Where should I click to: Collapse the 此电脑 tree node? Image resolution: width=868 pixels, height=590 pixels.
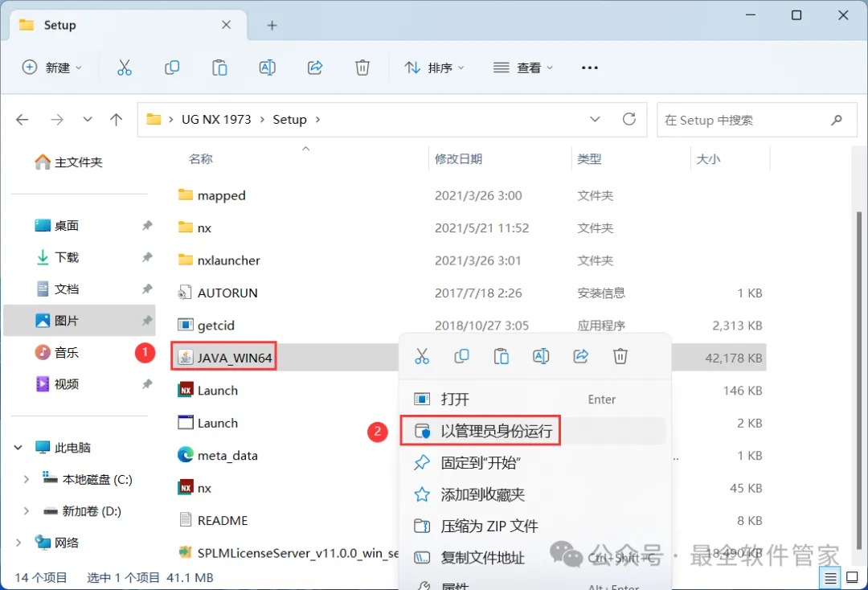pyautogui.click(x=18, y=447)
